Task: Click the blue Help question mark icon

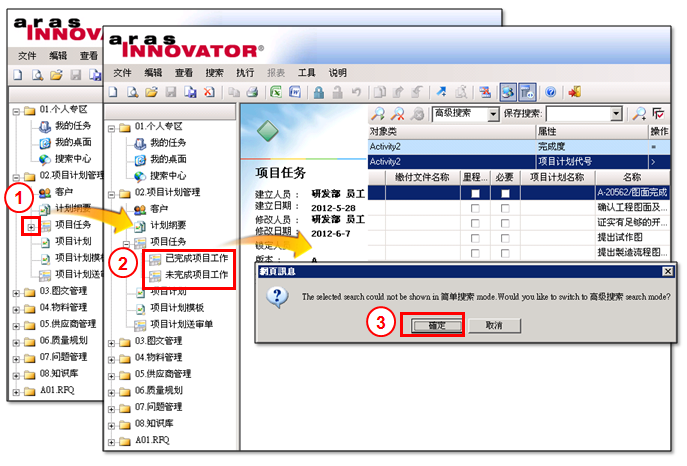Action: [551, 92]
